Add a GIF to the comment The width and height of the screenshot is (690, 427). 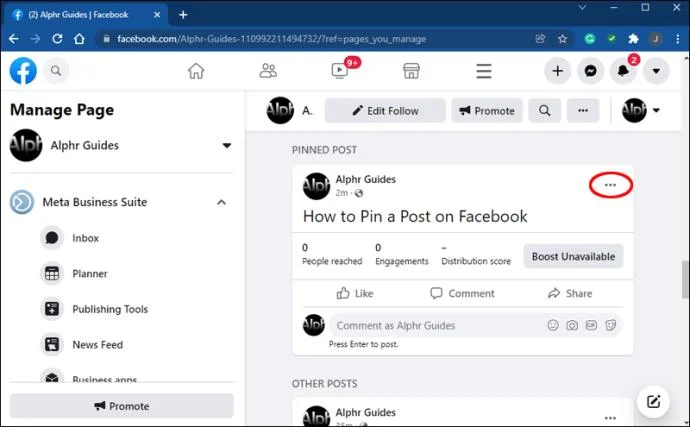tap(591, 325)
